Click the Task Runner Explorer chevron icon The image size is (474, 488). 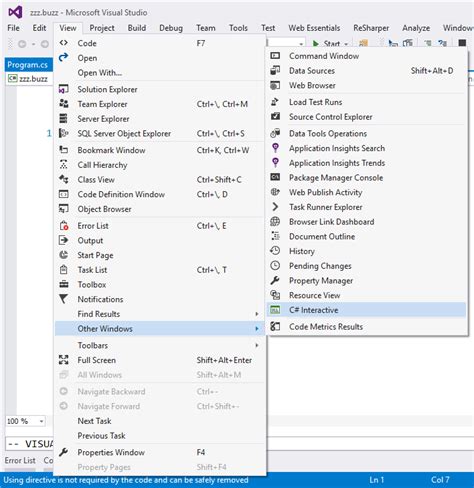[x=275, y=207]
